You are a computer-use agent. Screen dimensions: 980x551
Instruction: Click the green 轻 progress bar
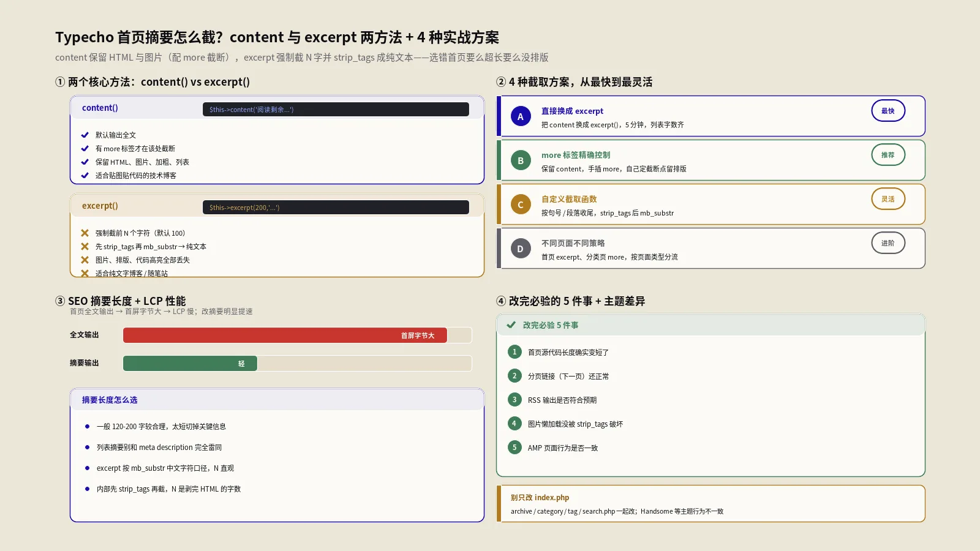click(x=190, y=364)
